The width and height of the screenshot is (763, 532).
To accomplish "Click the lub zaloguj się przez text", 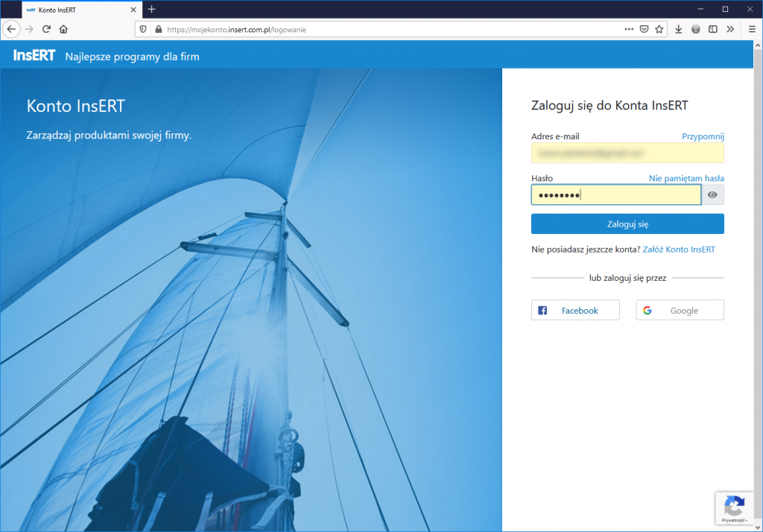I will coord(627,278).
